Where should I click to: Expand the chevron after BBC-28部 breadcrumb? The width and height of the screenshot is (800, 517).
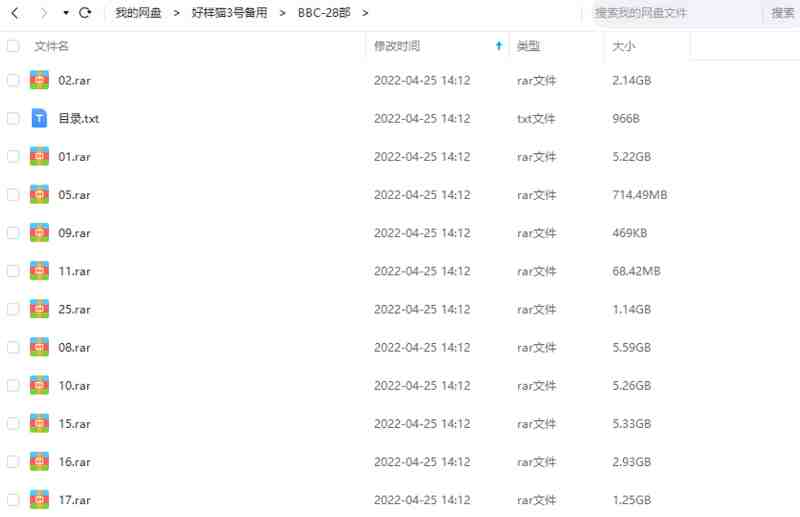click(365, 13)
